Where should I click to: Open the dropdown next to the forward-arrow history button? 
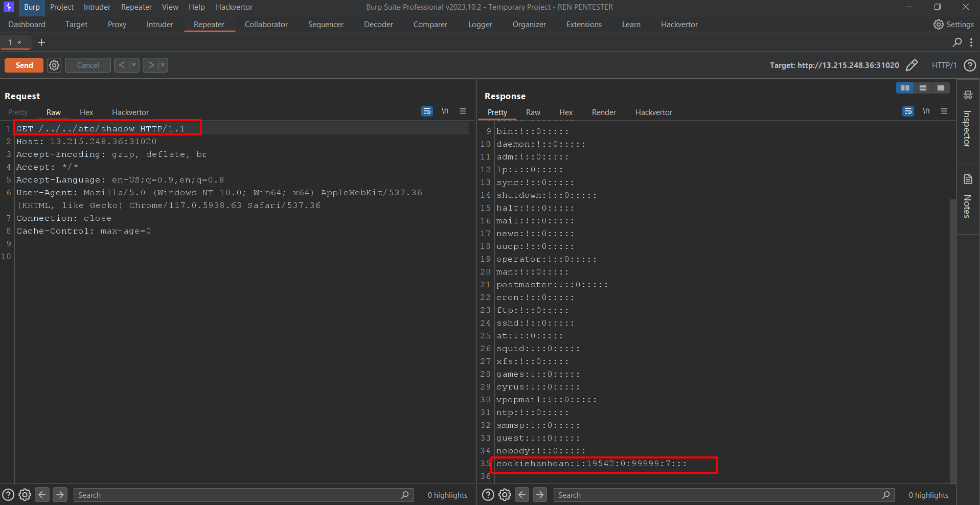163,65
